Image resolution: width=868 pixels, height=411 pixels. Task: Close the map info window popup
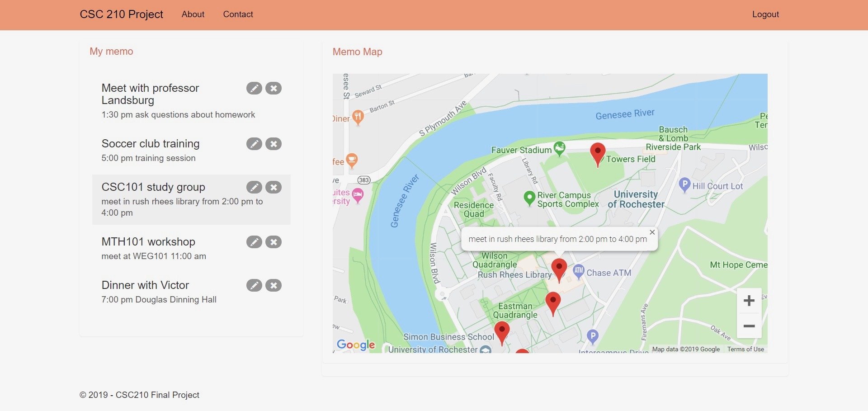coord(652,232)
